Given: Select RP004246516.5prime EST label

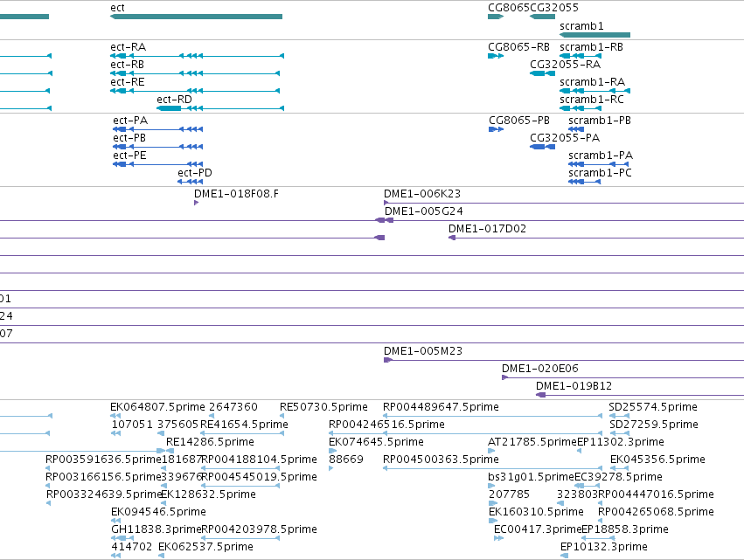Looking at the screenshot, I should pos(386,425).
